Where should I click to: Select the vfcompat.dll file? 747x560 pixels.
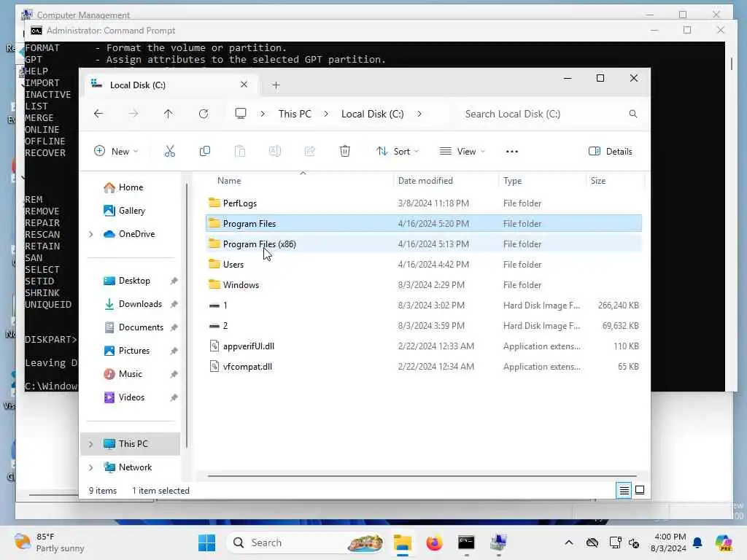click(424, 367)
